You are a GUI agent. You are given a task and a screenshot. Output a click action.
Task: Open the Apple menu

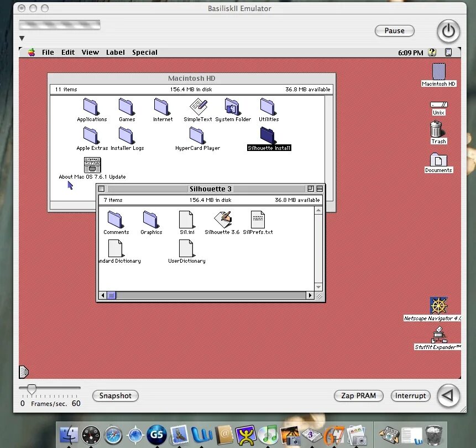point(32,52)
